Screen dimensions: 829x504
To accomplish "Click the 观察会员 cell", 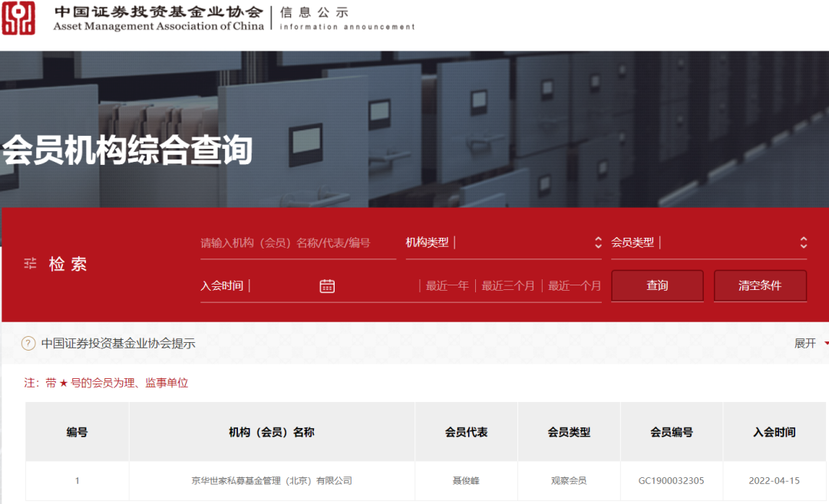I will tap(569, 481).
